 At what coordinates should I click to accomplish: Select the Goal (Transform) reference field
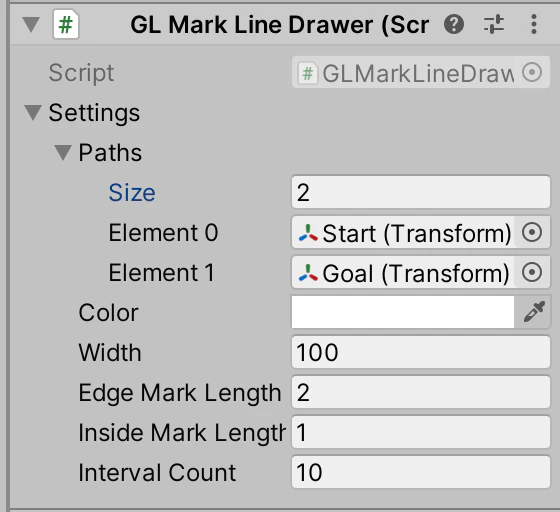point(404,272)
